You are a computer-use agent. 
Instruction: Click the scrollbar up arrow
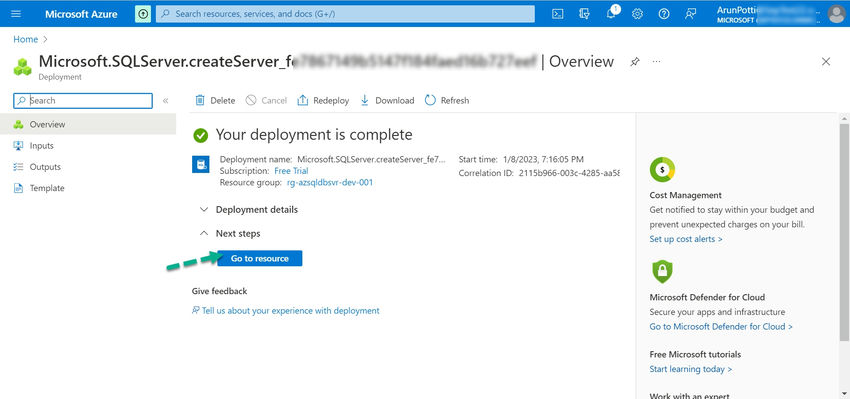(x=844, y=118)
